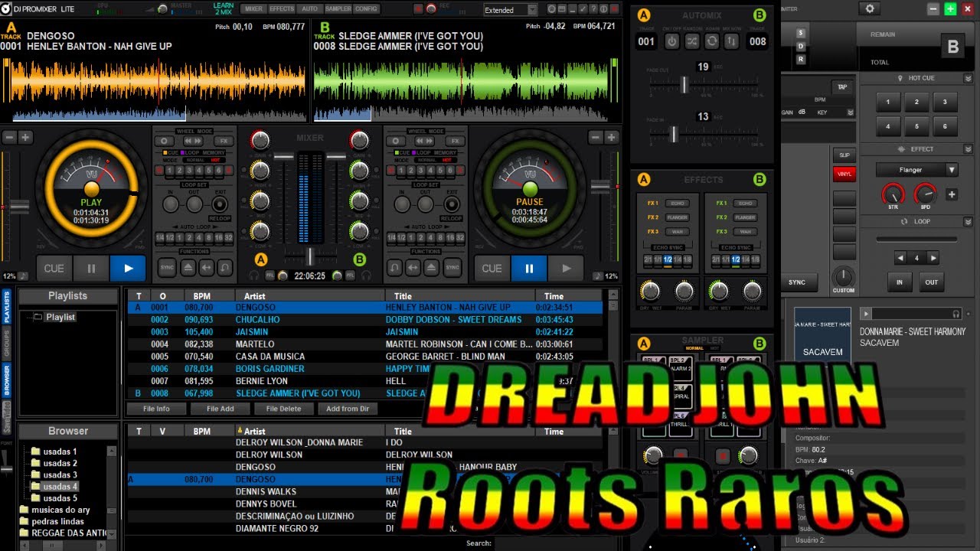Click the deck A pitch minus button

(x=9, y=138)
